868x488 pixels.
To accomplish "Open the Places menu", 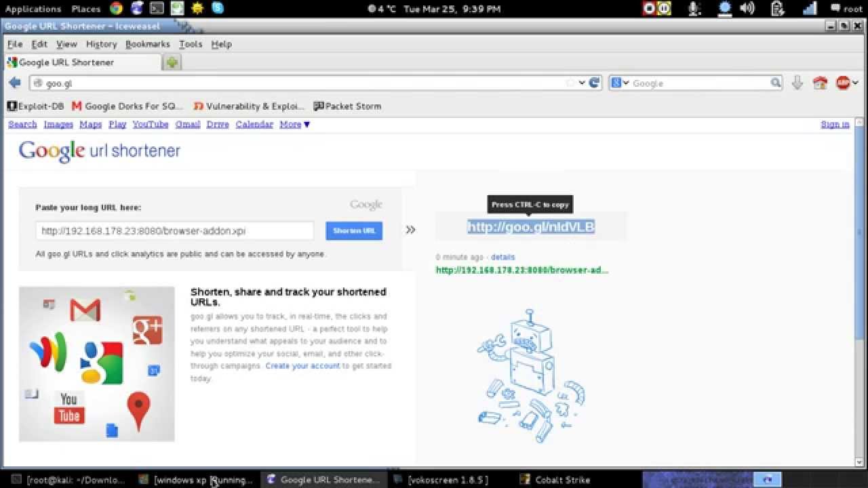I will point(86,9).
